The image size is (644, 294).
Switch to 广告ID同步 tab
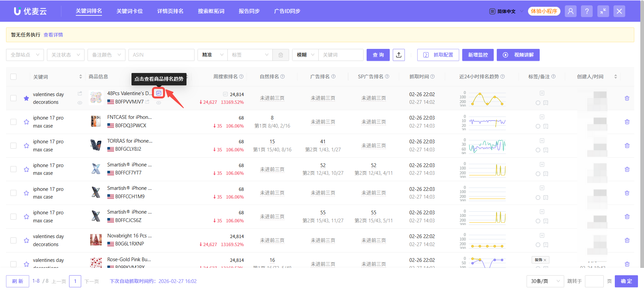tap(287, 11)
